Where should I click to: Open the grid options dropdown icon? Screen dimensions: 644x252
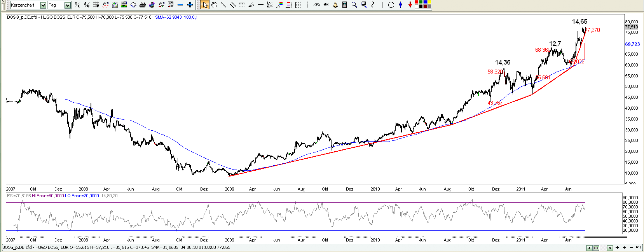(x=96, y=5)
